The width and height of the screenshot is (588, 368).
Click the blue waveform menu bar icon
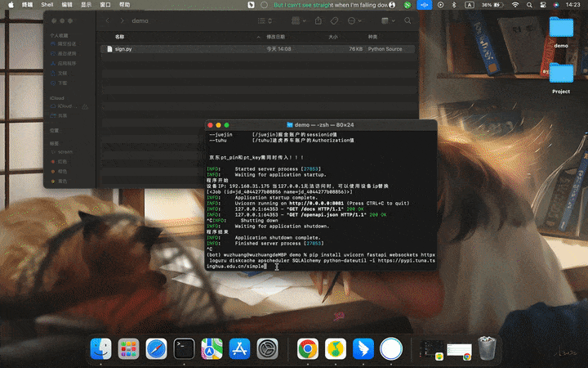(425, 5)
